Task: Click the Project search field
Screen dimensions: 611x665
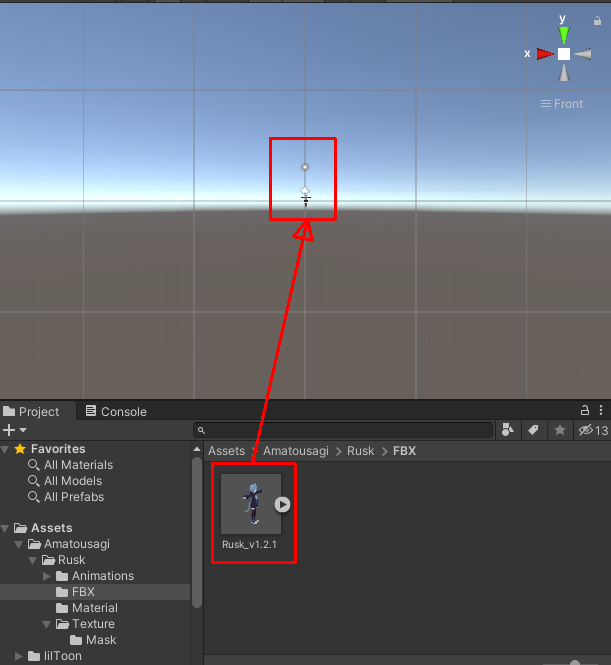Action: [x=343, y=430]
